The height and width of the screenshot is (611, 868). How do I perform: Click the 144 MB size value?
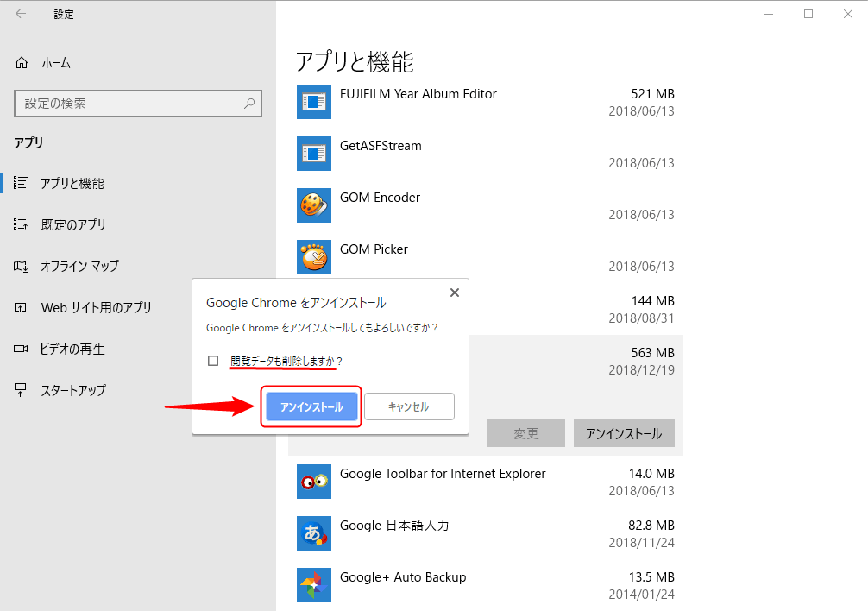tap(652, 301)
